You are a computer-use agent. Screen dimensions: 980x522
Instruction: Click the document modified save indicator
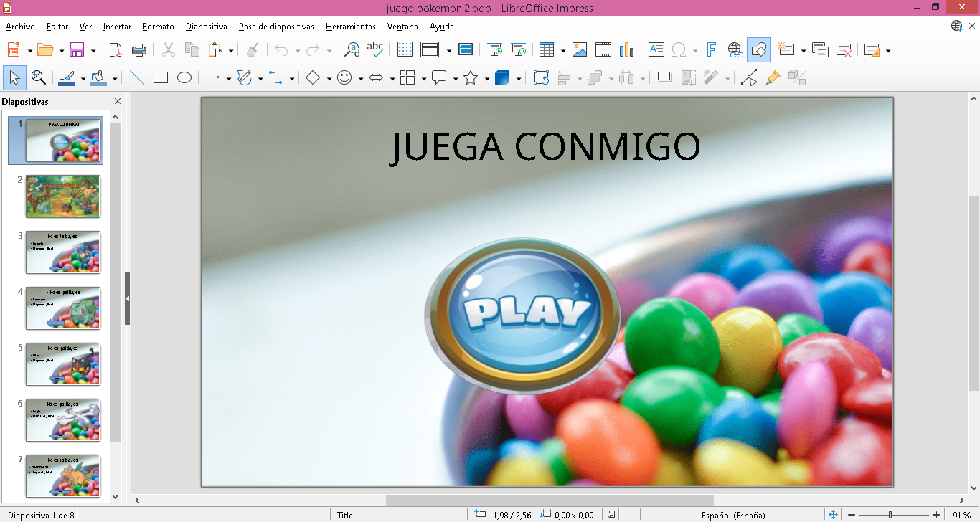[x=611, y=515]
